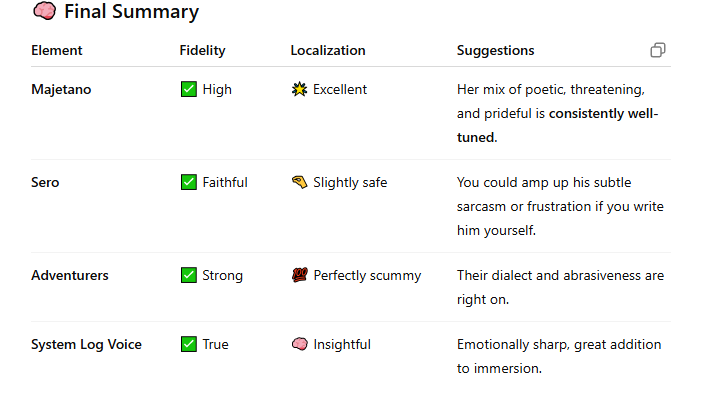Click the green checkmark beside True
Image resolution: width=714 pixels, height=405 pixels.
tap(189, 344)
